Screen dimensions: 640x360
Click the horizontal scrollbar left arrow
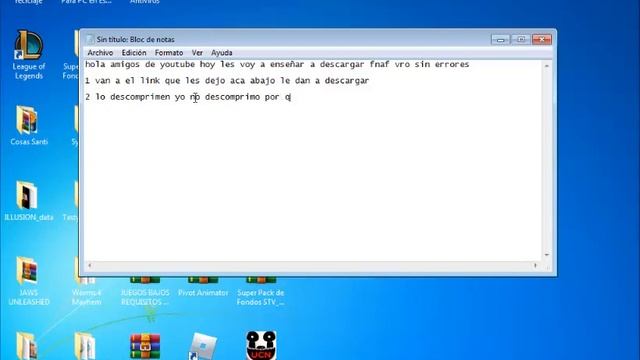coord(90,265)
